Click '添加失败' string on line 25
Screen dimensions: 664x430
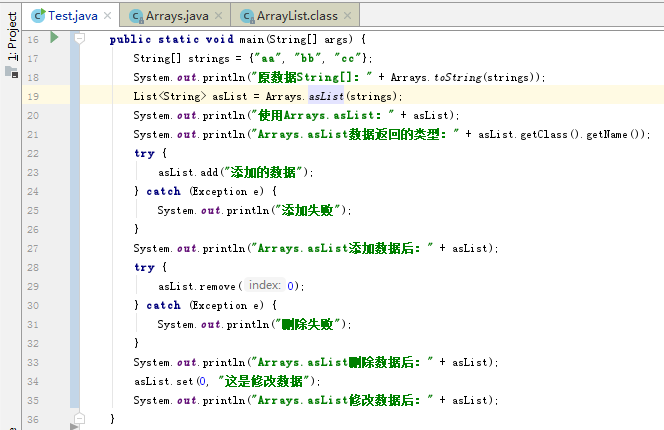(307, 210)
